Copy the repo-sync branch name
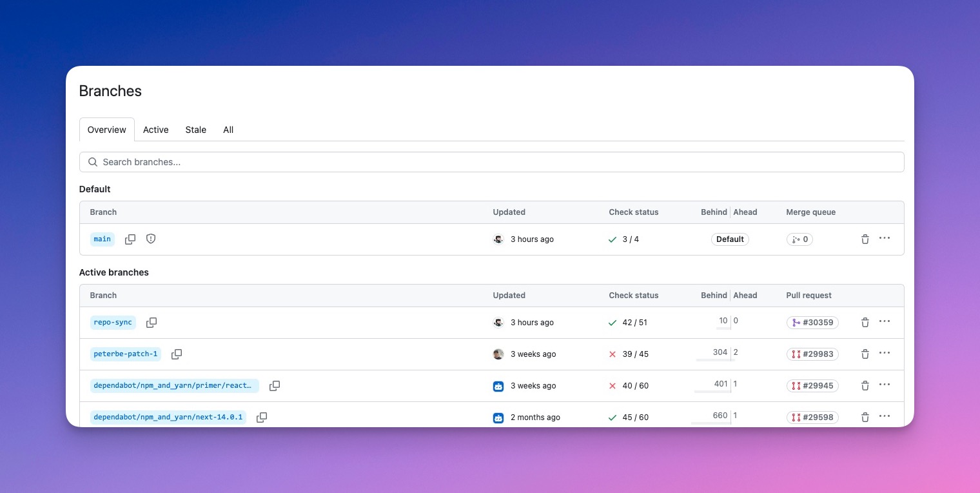Screen dimensions: 980x493 point(152,322)
